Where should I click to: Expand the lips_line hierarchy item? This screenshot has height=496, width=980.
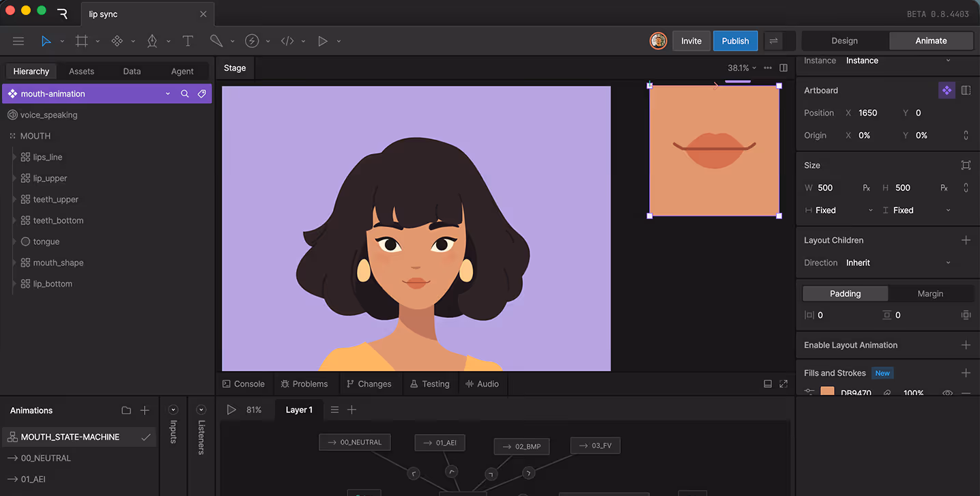14,157
